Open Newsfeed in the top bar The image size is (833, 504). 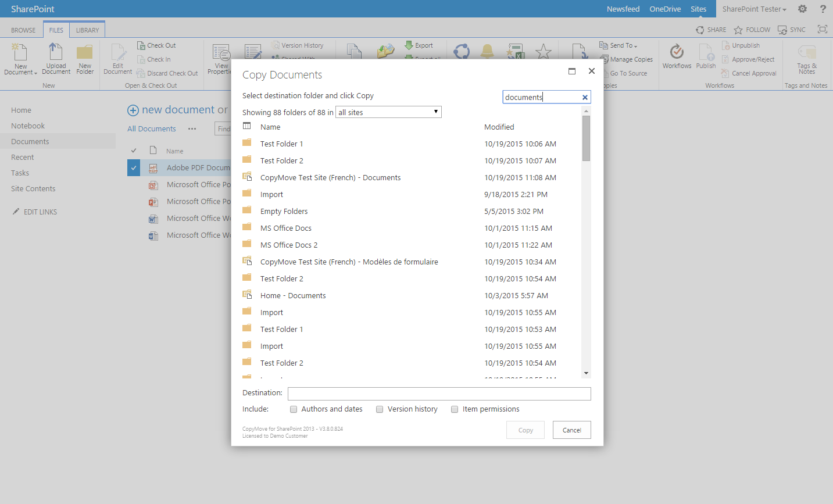pyautogui.click(x=623, y=9)
